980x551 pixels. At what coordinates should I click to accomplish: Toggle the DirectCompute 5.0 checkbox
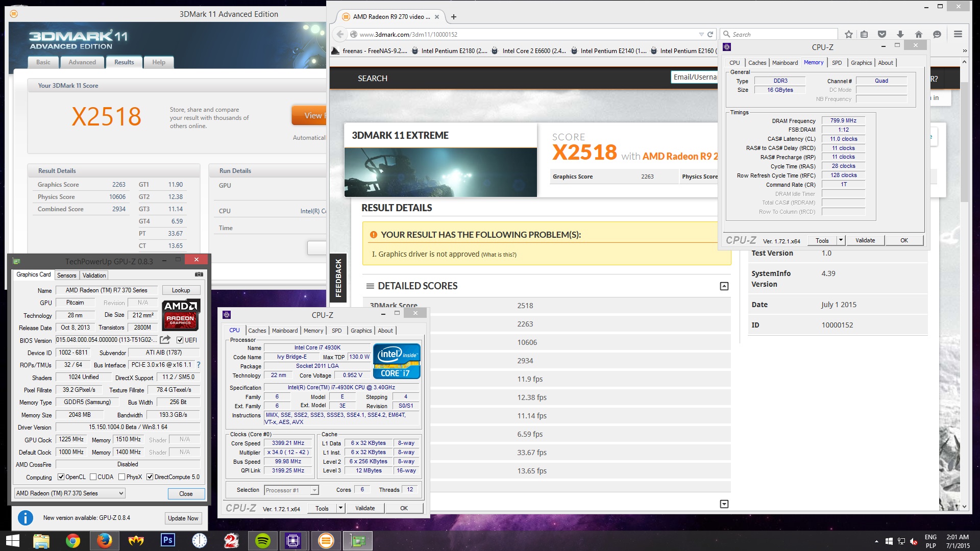coord(150,477)
